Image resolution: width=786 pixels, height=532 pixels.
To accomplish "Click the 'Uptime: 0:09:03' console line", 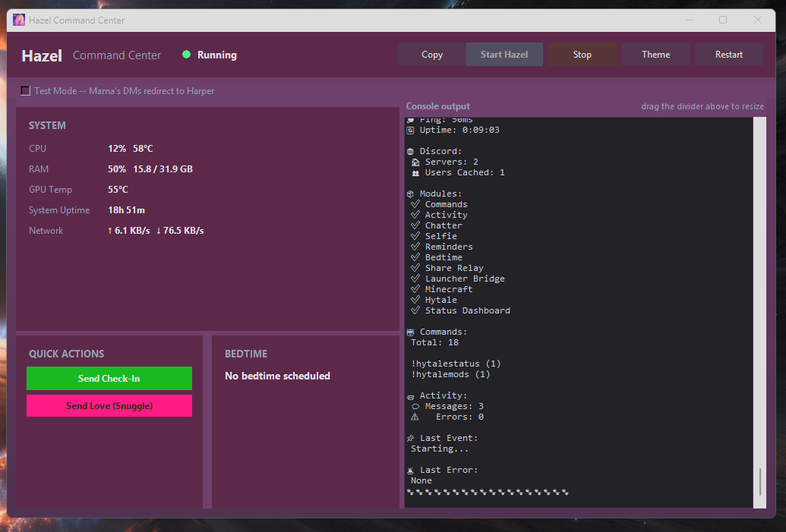I will [459, 131].
